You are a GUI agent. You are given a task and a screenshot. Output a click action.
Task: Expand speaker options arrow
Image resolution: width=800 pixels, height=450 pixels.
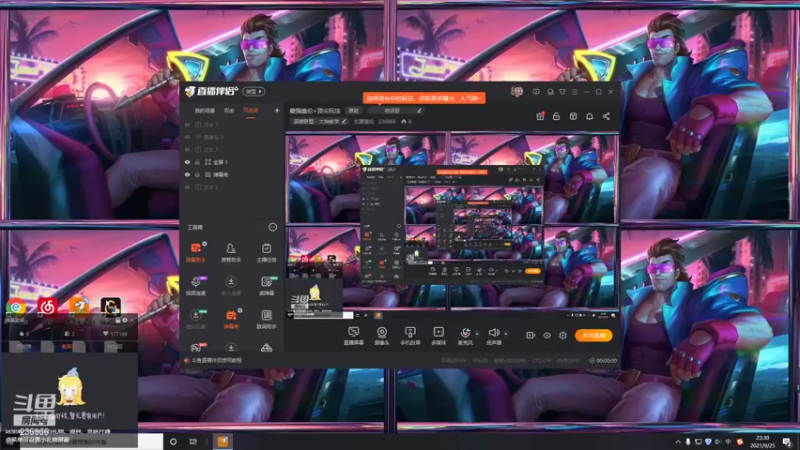coord(506,334)
